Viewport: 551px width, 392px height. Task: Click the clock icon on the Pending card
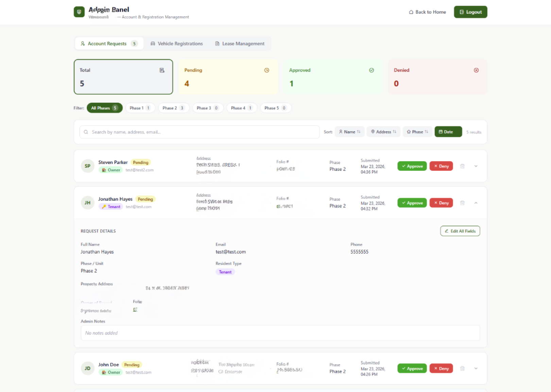click(266, 70)
